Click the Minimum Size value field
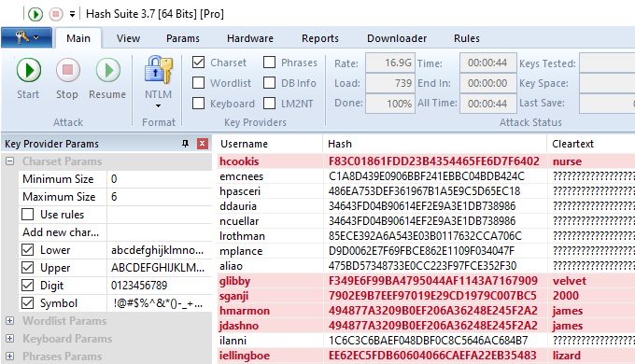The image size is (635, 364). (159, 179)
